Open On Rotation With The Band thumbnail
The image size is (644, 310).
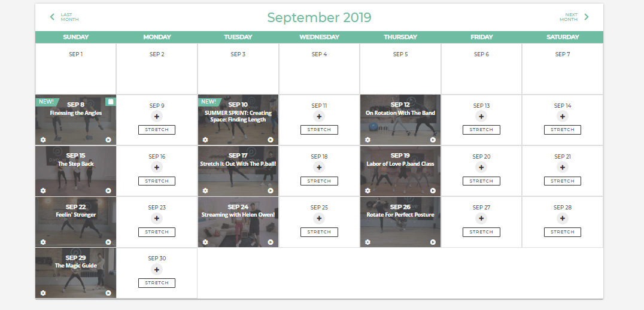pyautogui.click(x=400, y=120)
